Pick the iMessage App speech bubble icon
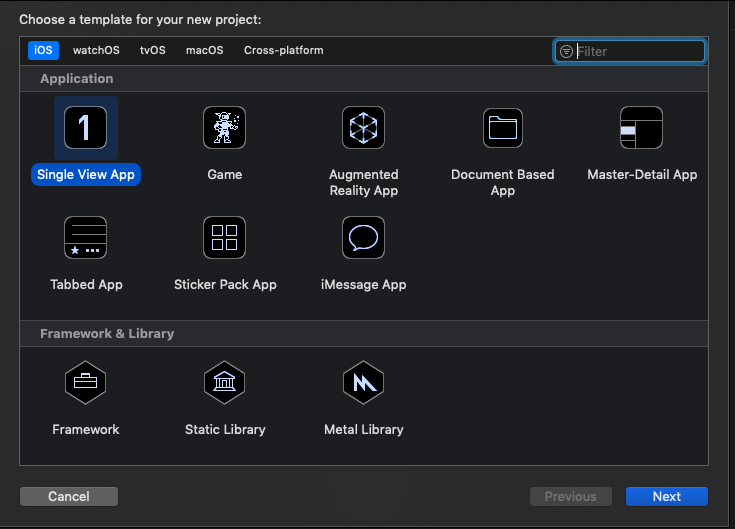 click(363, 238)
